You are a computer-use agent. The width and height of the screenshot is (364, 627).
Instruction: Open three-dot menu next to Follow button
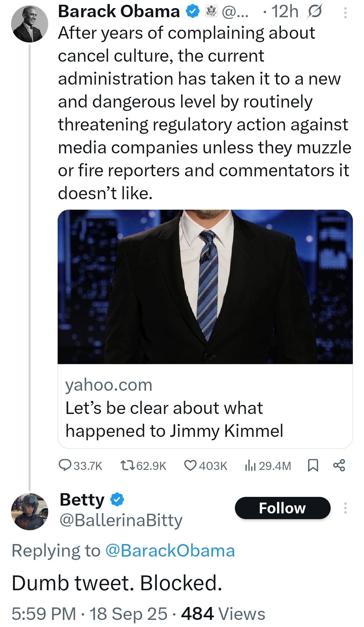(x=345, y=508)
